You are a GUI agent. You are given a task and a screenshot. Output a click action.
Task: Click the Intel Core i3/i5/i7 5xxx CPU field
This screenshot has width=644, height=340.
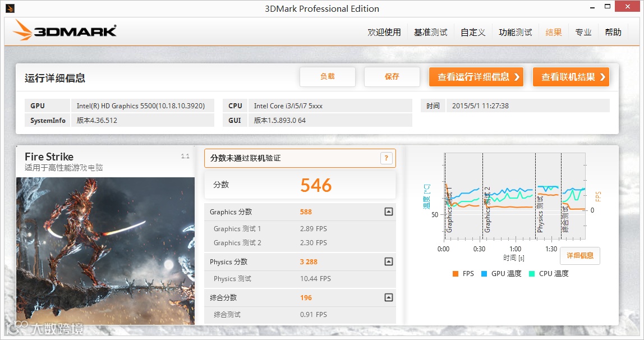click(x=330, y=105)
